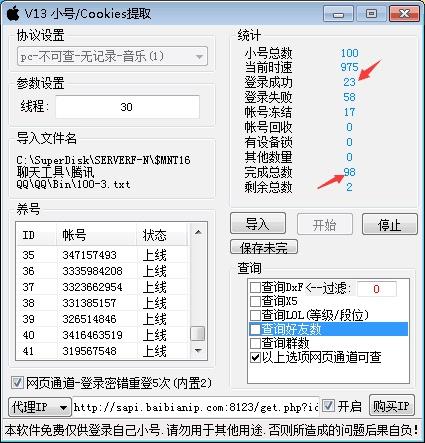Click the proxy API URL input field
The width and height of the screenshot is (425, 443).
click(x=196, y=407)
